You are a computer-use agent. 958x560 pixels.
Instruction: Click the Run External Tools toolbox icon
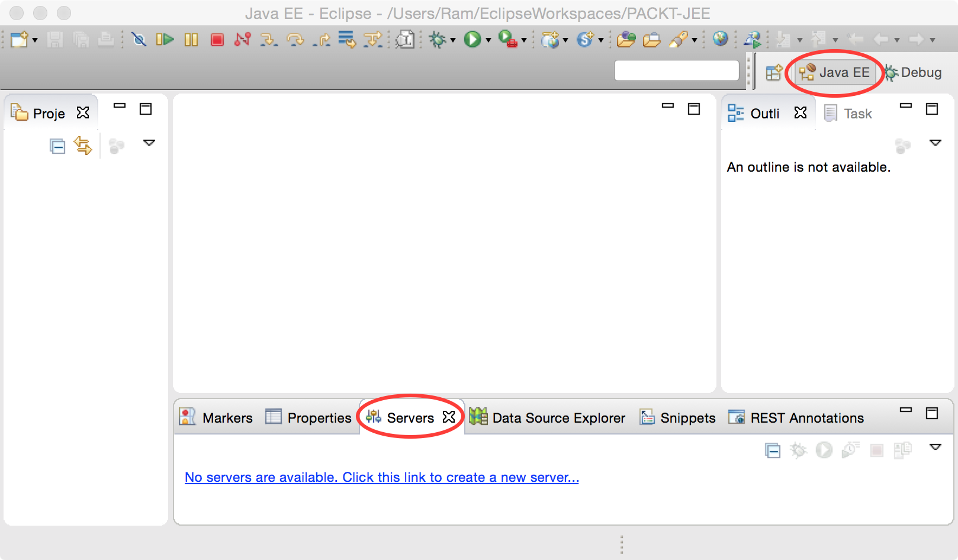coord(508,40)
